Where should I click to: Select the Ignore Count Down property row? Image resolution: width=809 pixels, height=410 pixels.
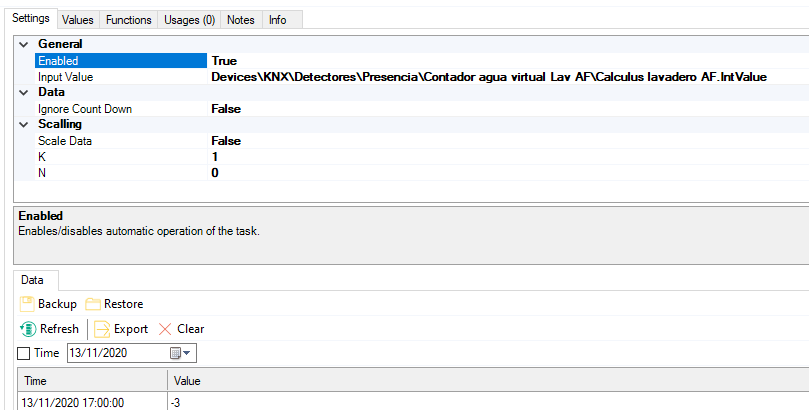coord(85,108)
